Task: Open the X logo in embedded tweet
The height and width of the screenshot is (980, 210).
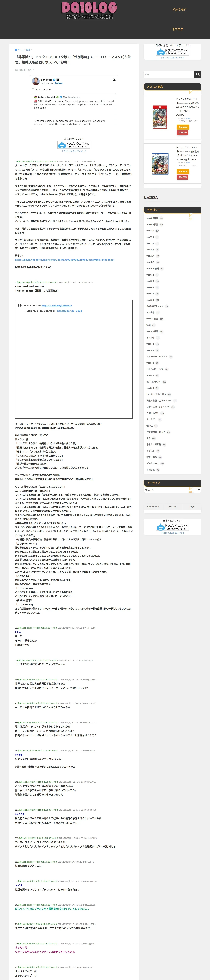Action: [114, 80]
